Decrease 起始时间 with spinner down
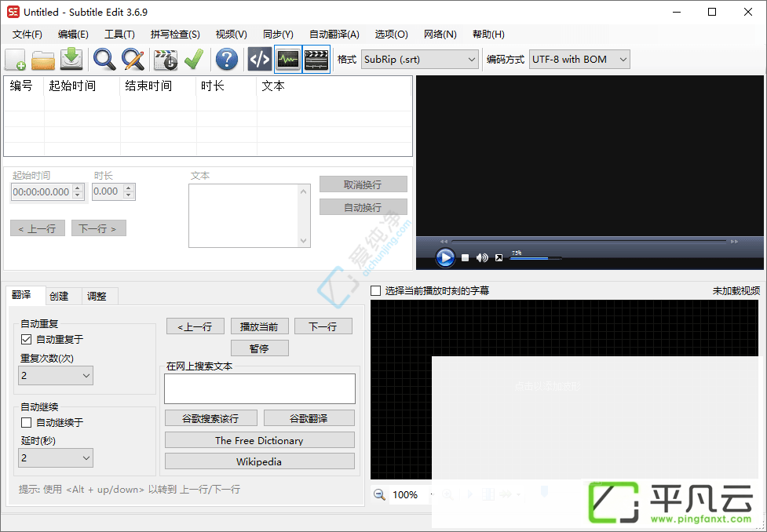Screen dimensions: 767x532 78,195
